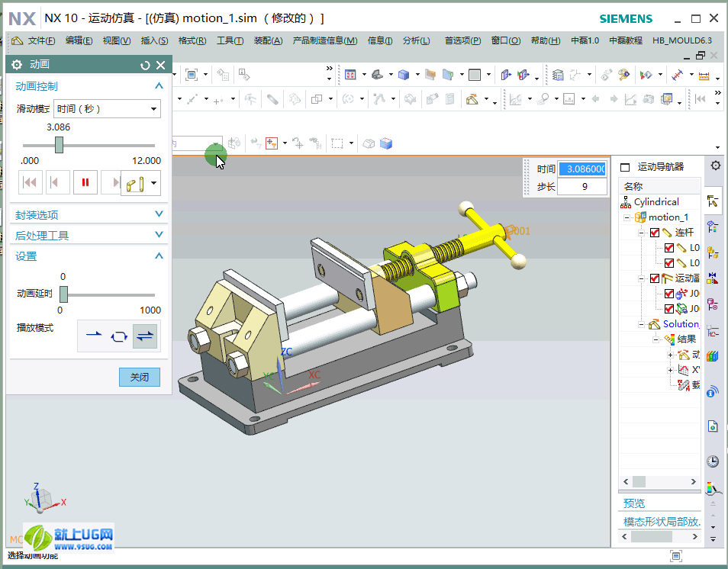Open the 首选项(P) menu
This screenshot has width=728, height=569.
pos(463,41)
